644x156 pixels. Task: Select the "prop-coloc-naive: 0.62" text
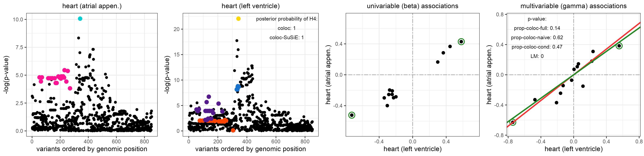point(537,38)
